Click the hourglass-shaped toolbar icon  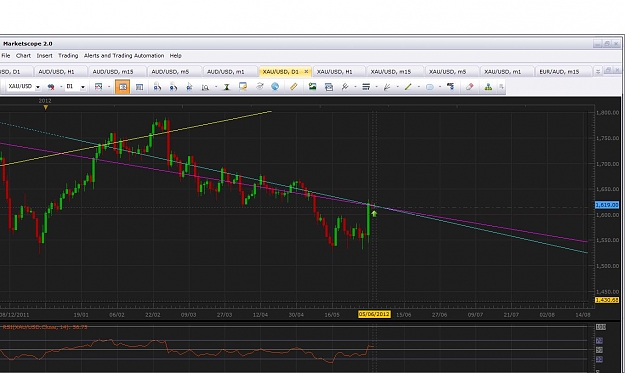coord(226,87)
